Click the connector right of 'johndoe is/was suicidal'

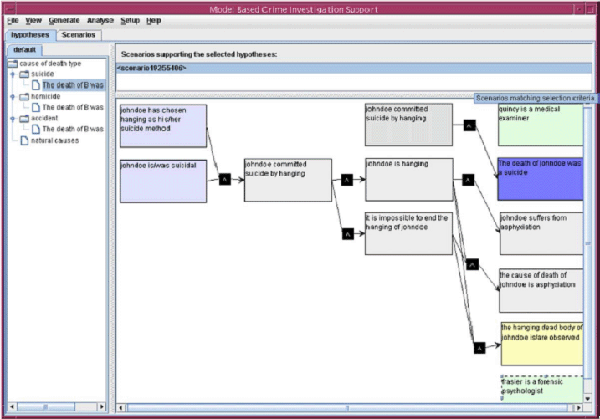coord(224,179)
